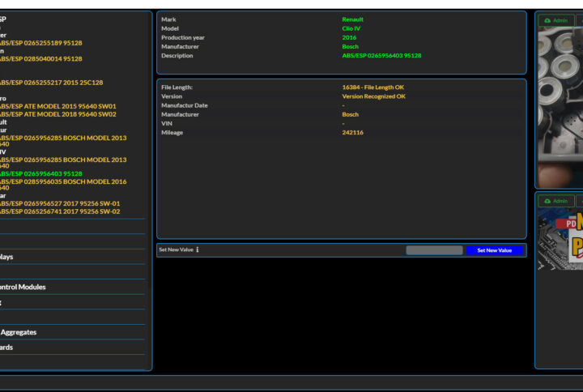The height and width of the screenshot is (392, 583).
Task: Expand the Control Modules category
Action: pyautogui.click(x=23, y=287)
